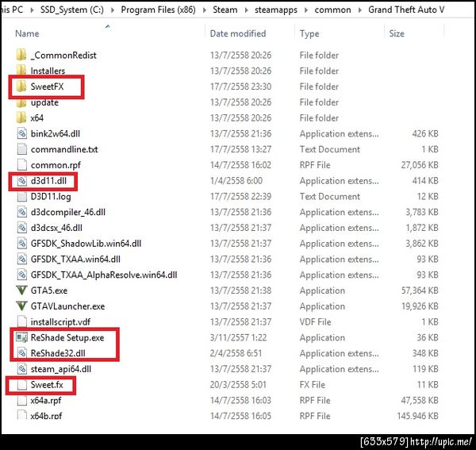
Task: Select the ReShade32.dll file icon
Action: click(22, 353)
